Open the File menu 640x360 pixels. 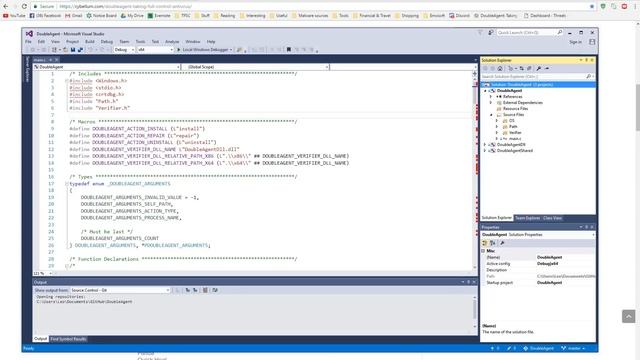pyautogui.click(x=28, y=42)
